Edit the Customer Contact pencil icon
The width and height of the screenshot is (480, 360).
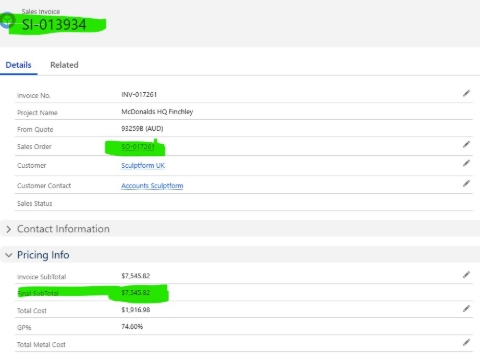coord(466,184)
